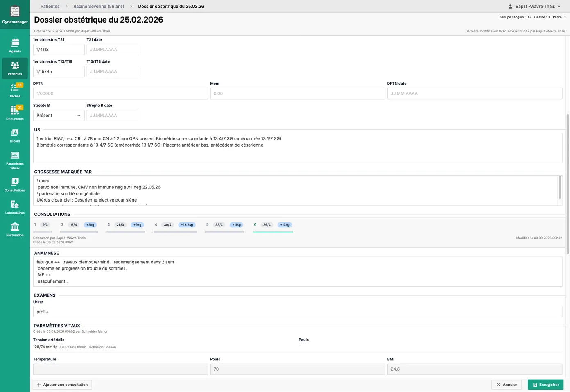Focus the Strepto B date field
This screenshot has width=570, height=392.
click(x=112, y=116)
